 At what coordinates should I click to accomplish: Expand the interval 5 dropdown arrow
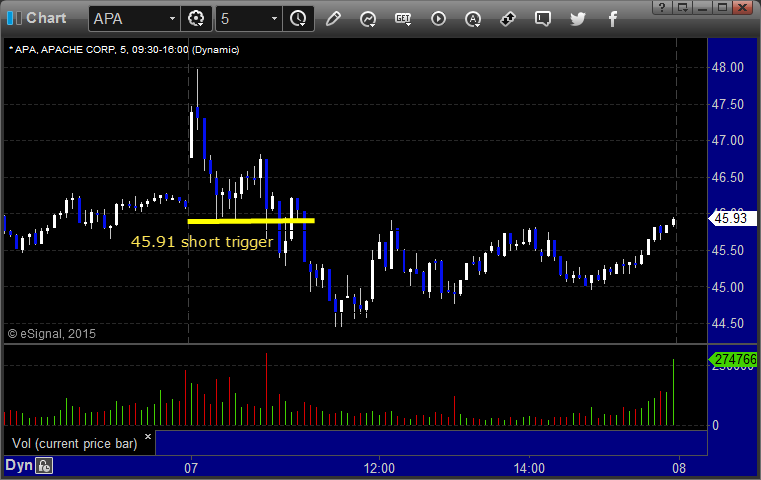click(x=274, y=19)
